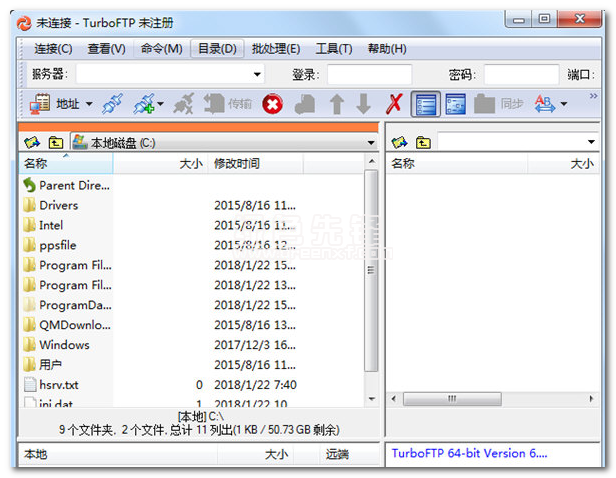
Task: Click remote pane scroll left arrow
Action: click(394, 399)
